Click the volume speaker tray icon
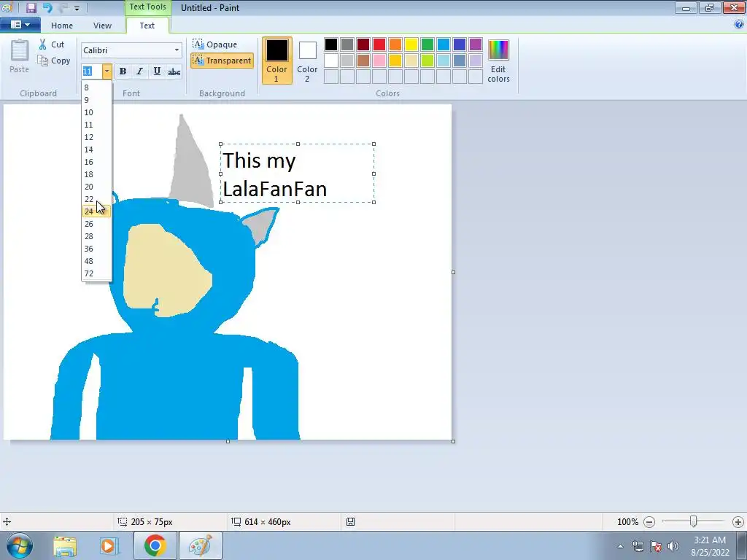Viewport: 747px width, 560px height. click(673, 546)
